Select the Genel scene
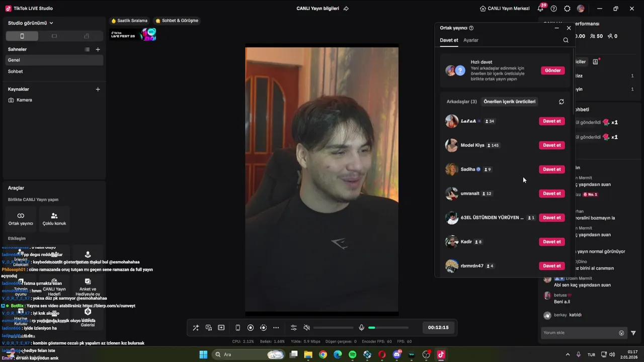This screenshot has height=362, width=644. click(54, 60)
